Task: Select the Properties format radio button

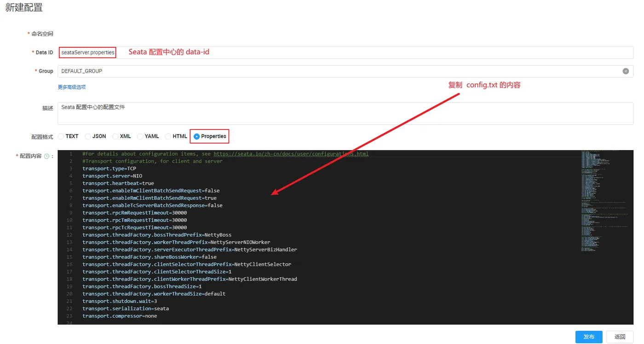Action: click(197, 136)
